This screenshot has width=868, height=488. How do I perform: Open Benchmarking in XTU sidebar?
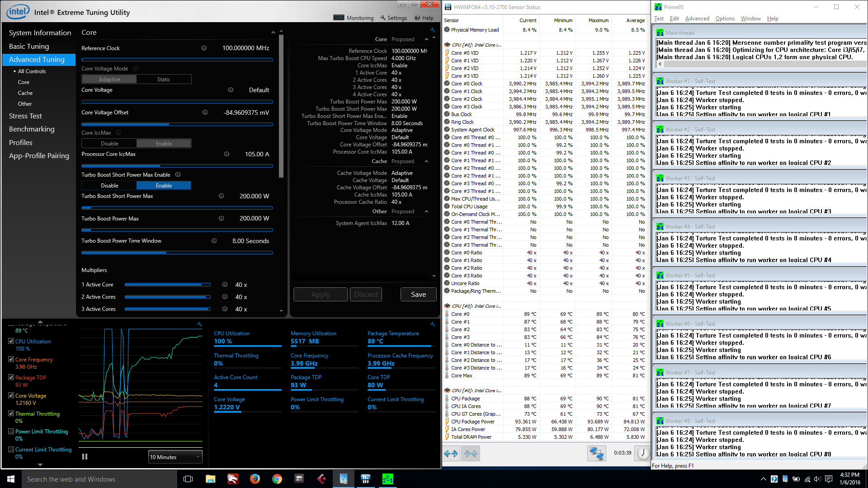(32, 129)
